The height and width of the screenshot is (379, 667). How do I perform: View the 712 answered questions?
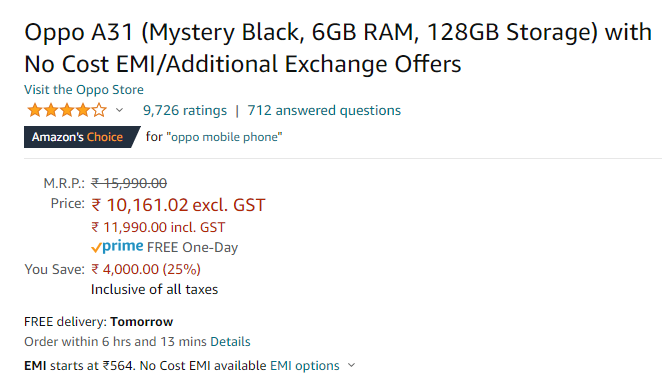[x=324, y=111]
